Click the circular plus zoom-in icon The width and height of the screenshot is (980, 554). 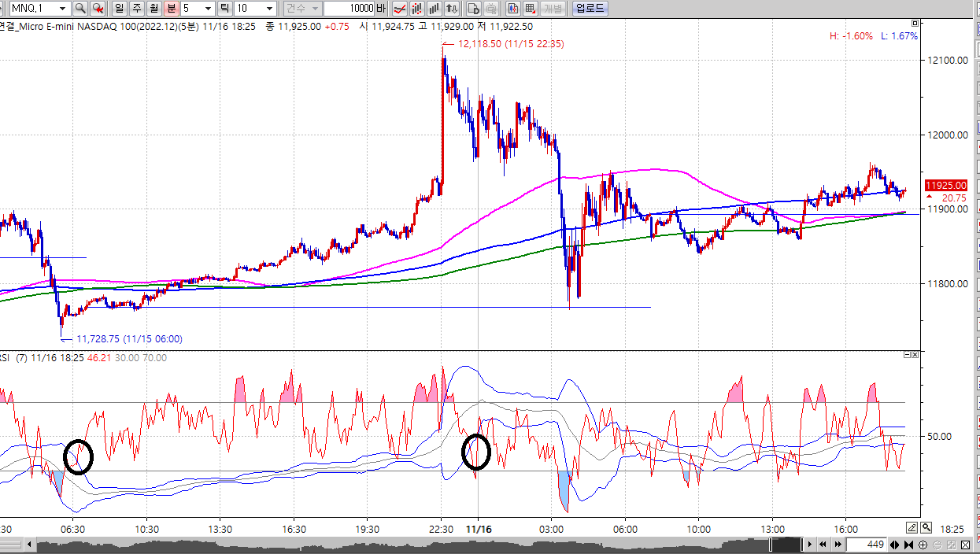pos(923,545)
